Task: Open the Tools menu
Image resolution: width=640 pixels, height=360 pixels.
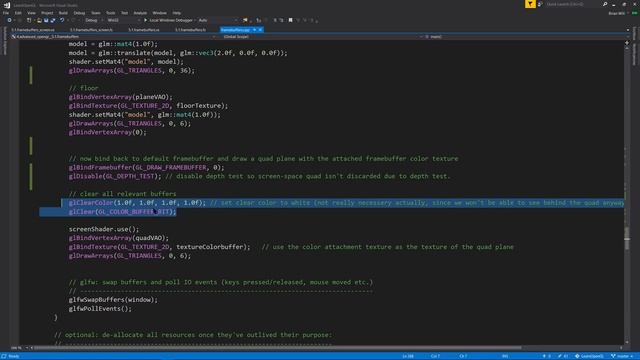Action: click(111, 13)
